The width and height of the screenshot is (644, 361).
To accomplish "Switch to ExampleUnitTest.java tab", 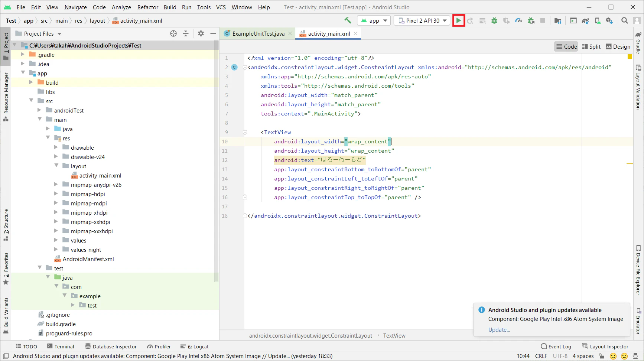I will [258, 34].
